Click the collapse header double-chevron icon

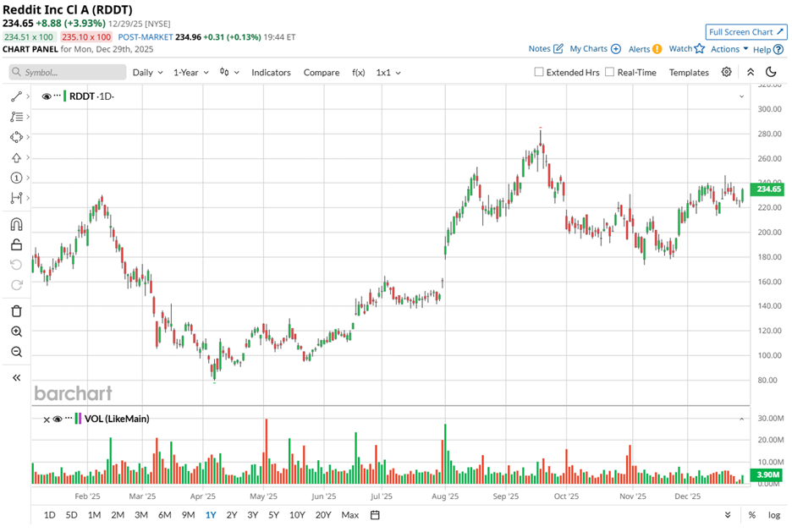(x=751, y=72)
